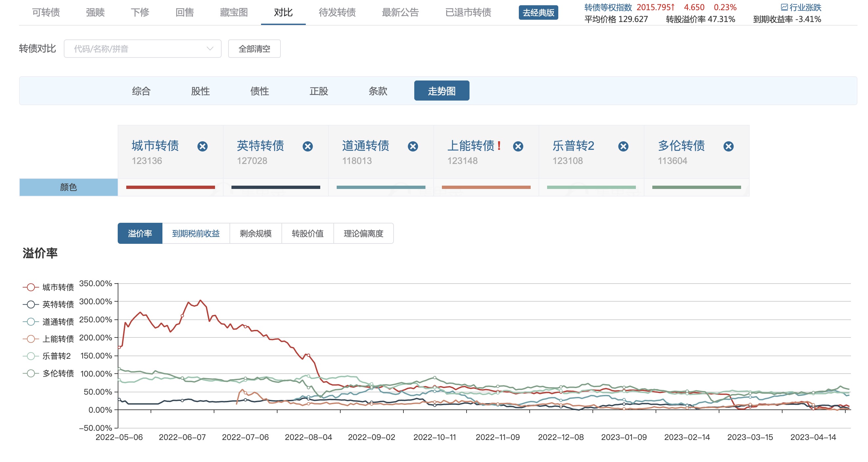Open the 代码/名称/拼音 combo box
This screenshot has width=868, height=462.
pos(135,49)
